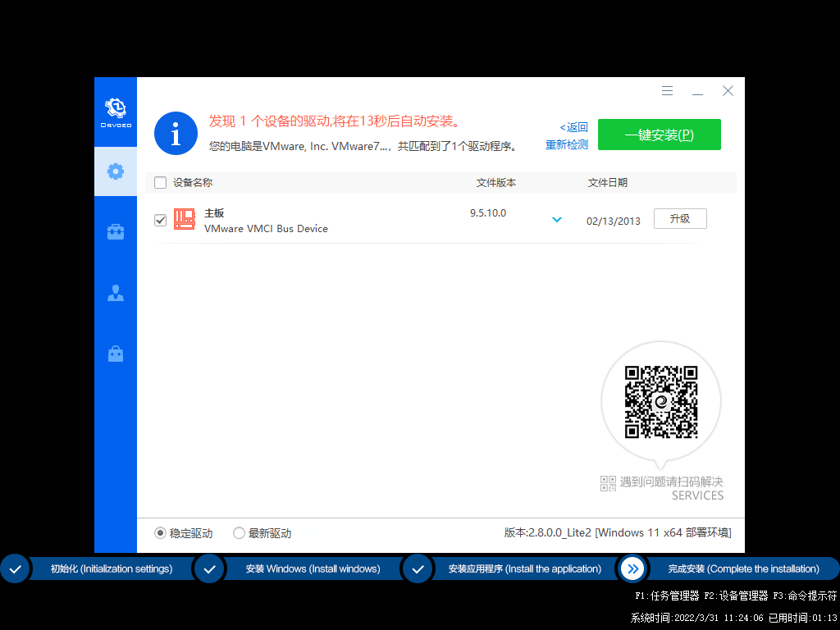Expand the version dropdown arrow for 9.5.10.0
The width and height of the screenshot is (840, 630).
click(x=557, y=220)
